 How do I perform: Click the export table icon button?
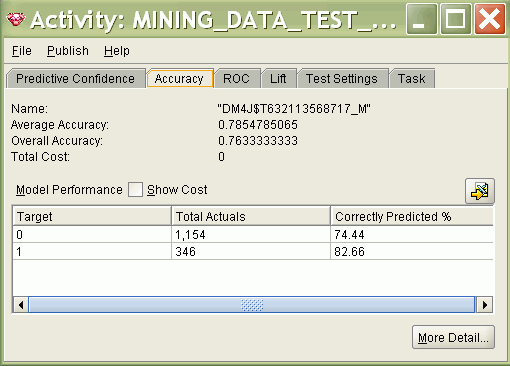point(480,191)
